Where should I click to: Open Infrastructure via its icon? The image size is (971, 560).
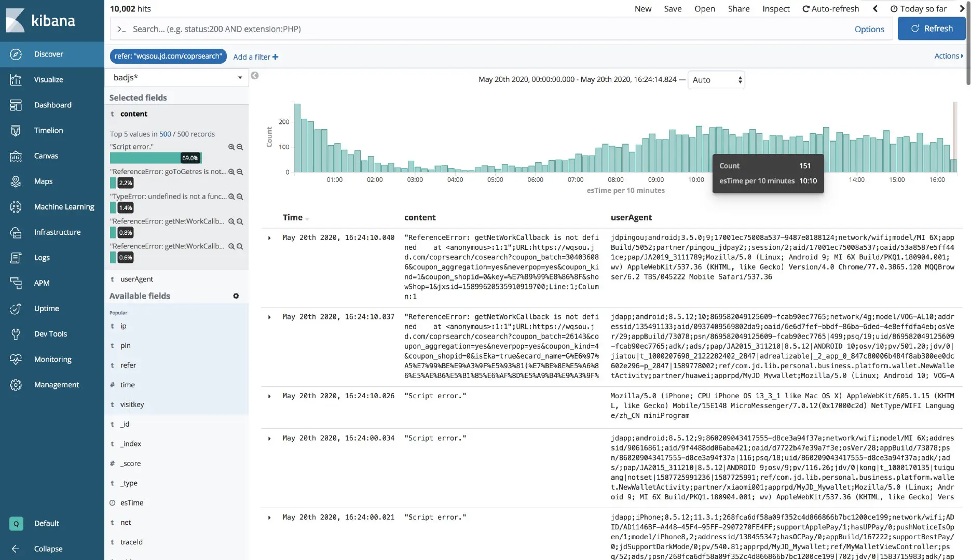pos(16,232)
